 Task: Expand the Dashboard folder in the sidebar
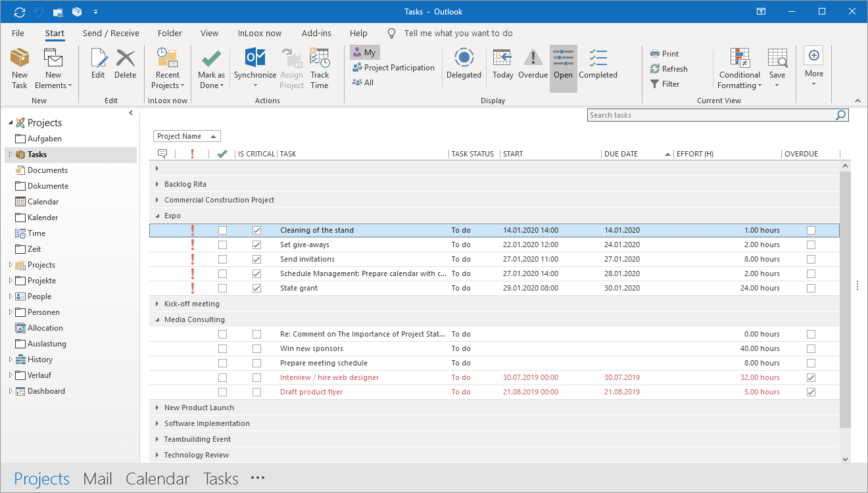11,391
